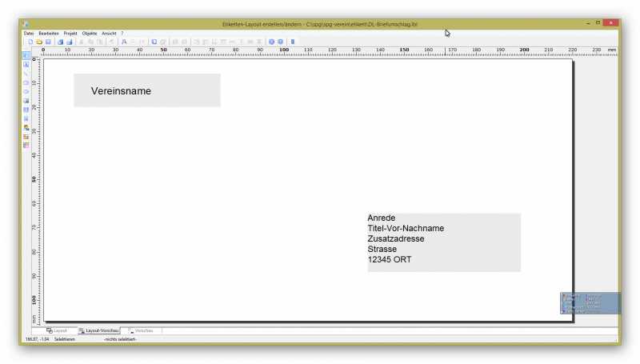Image resolution: width=640 pixels, height=364 pixels.
Task: Choose the Picture object tool
Action: tap(26, 101)
